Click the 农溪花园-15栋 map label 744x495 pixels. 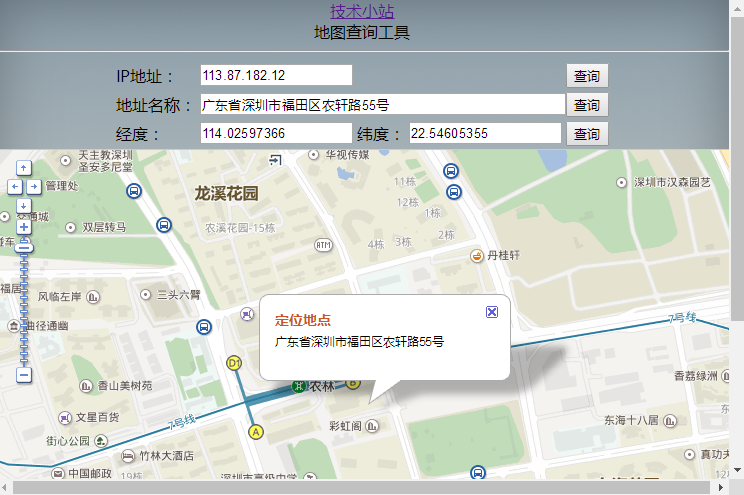tap(240, 228)
